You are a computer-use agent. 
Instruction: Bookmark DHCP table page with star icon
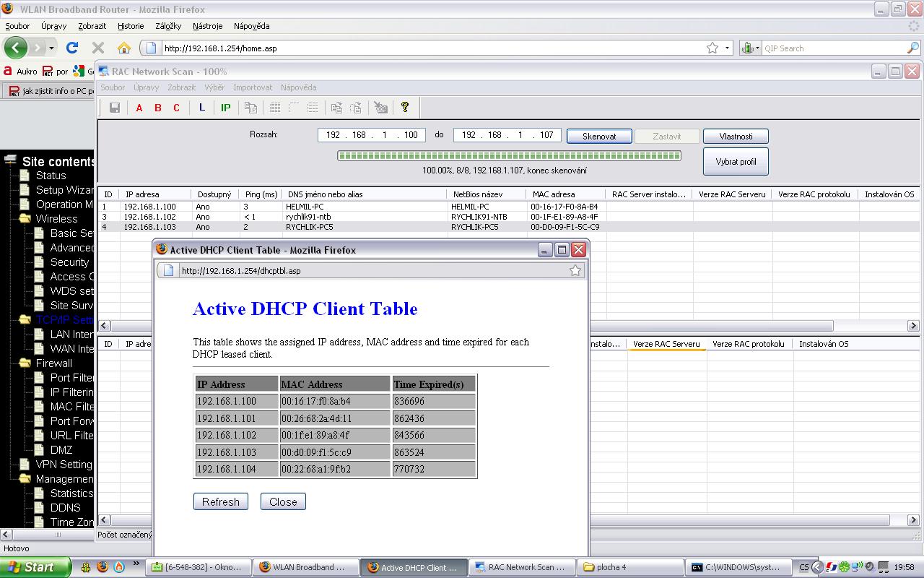pyautogui.click(x=575, y=270)
